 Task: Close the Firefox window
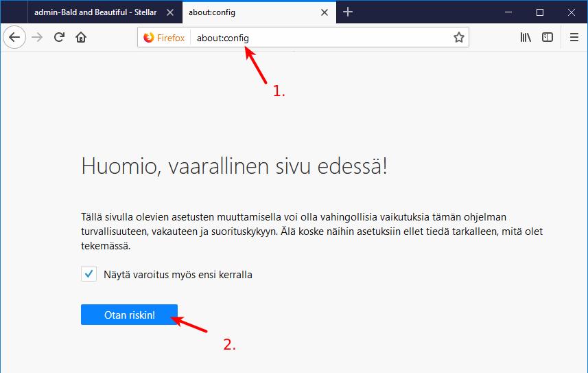click(572, 12)
